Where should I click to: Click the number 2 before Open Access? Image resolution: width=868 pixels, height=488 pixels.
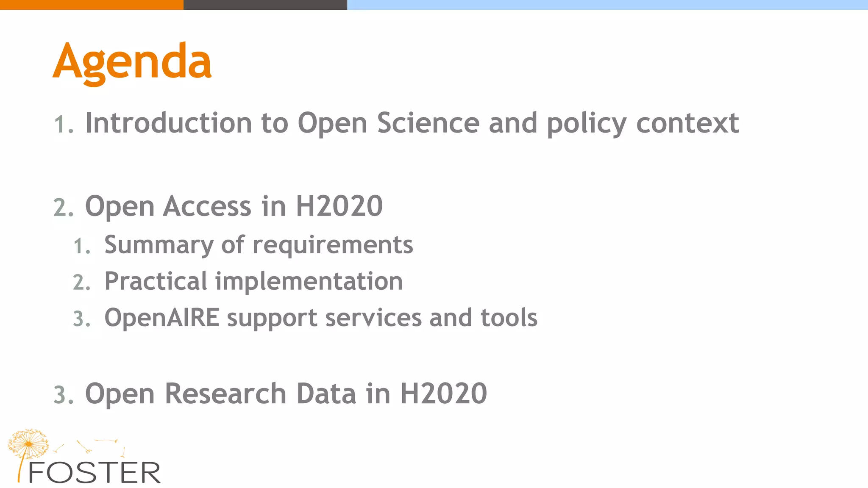pyautogui.click(x=64, y=208)
